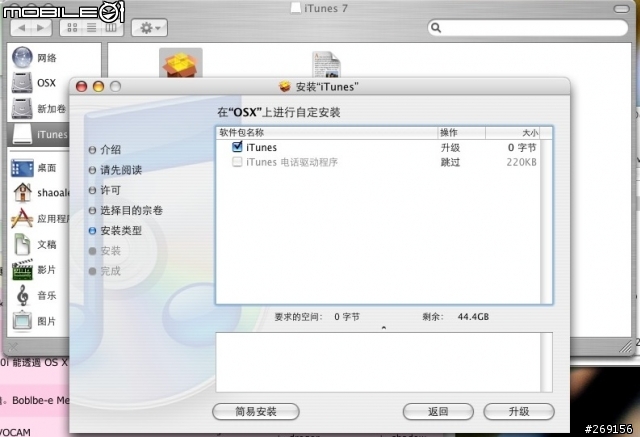Click the 安装类型 installation type step

[x=116, y=231]
